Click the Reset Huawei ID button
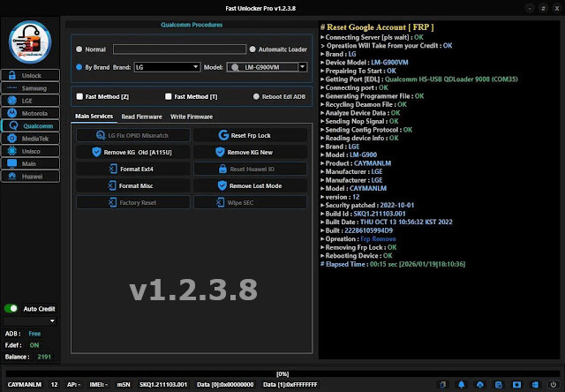 tap(251, 169)
